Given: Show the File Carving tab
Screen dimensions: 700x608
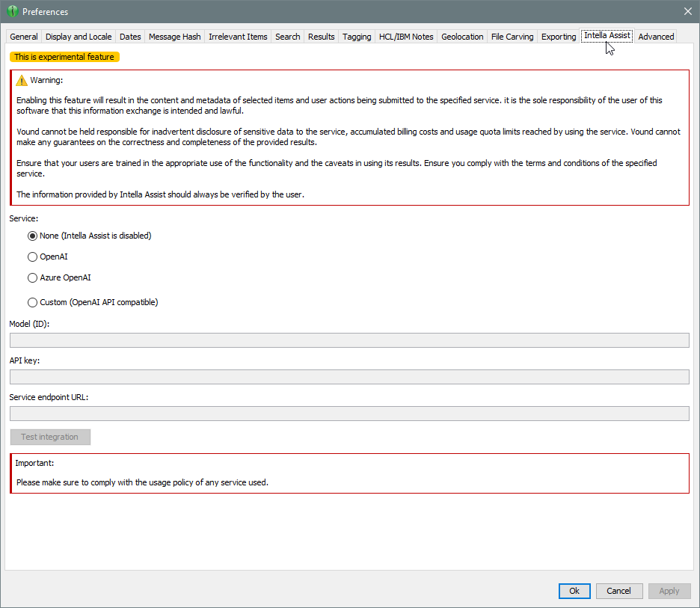Looking at the screenshot, I should click(x=512, y=37).
